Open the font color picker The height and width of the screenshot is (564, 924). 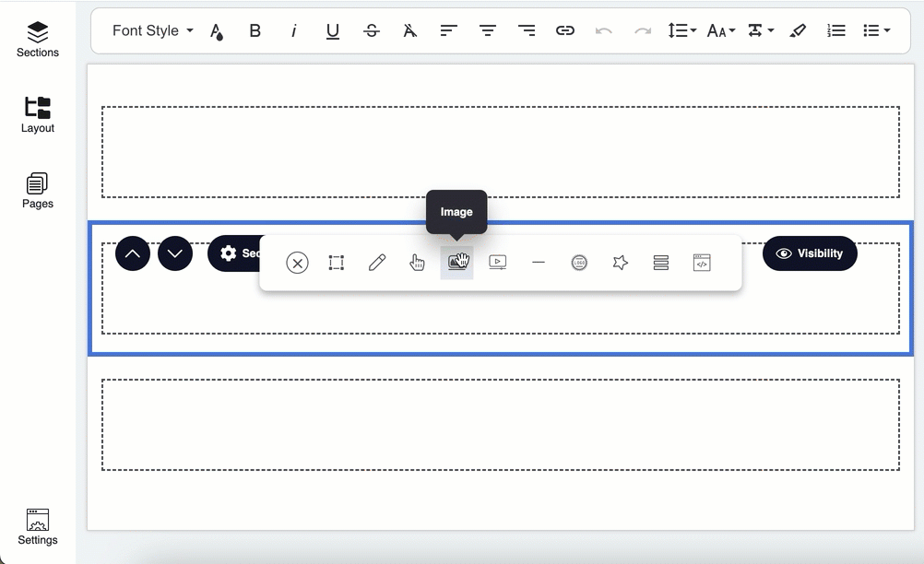click(x=216, y=30)
